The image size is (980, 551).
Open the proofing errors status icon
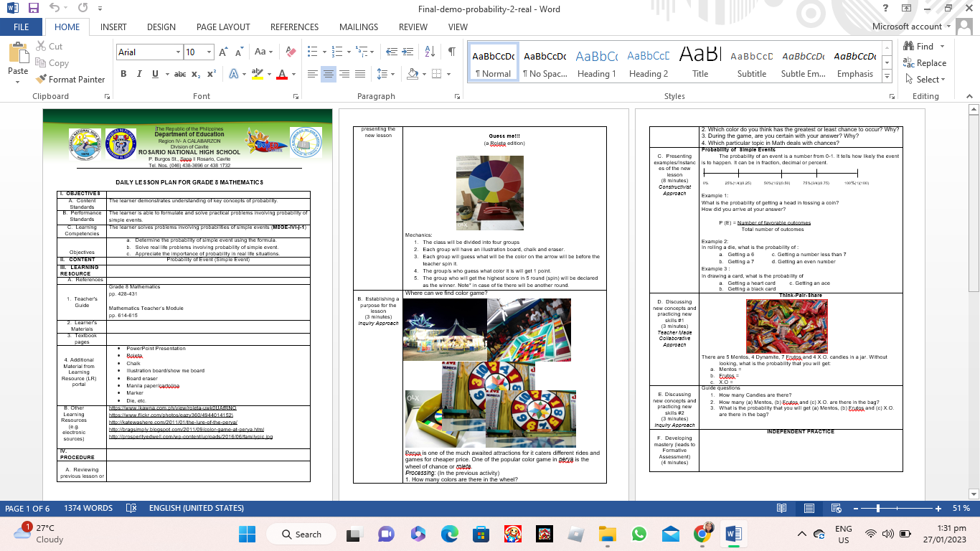[131, 508]
